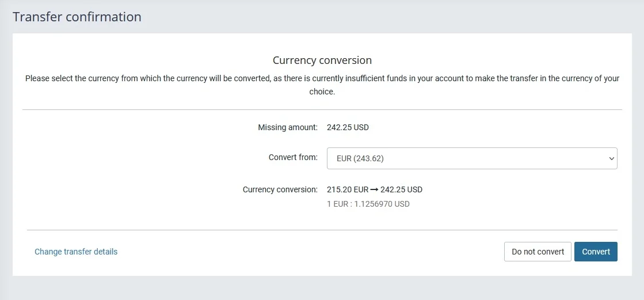Click the blue Convert button
The height and width of the screenshot is (300, 644).
pos(596,252)
